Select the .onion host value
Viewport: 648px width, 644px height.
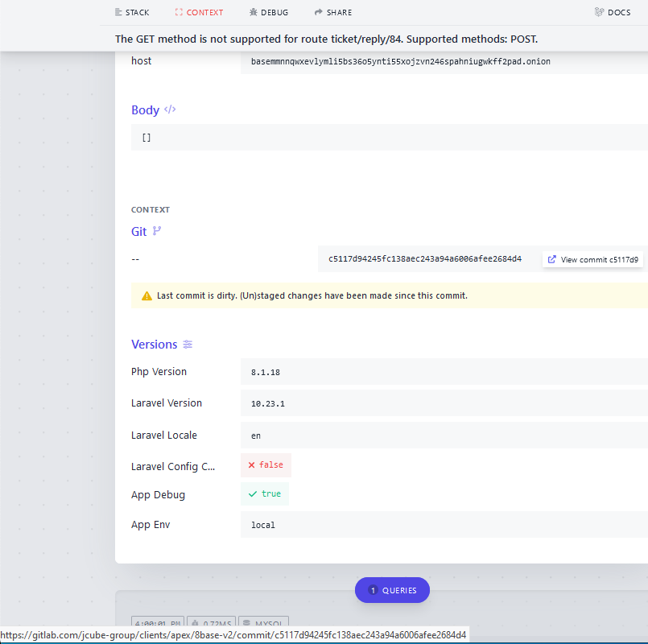400,62
